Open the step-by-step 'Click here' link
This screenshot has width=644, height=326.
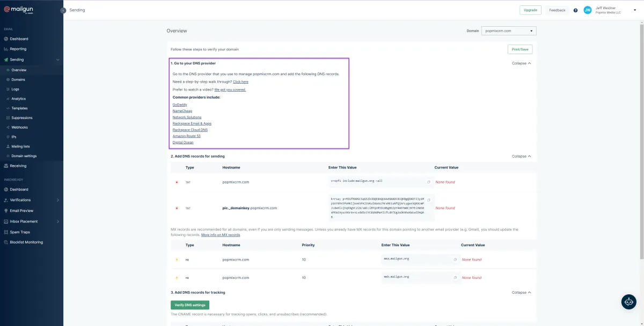(240, 82)
